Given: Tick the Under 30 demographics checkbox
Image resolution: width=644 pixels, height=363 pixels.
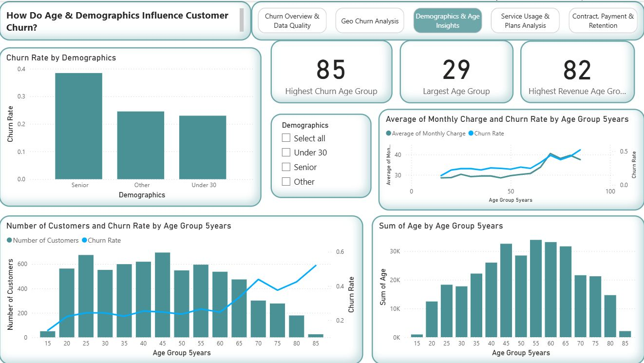Looking at the screenshot, I should coord(286,153).
